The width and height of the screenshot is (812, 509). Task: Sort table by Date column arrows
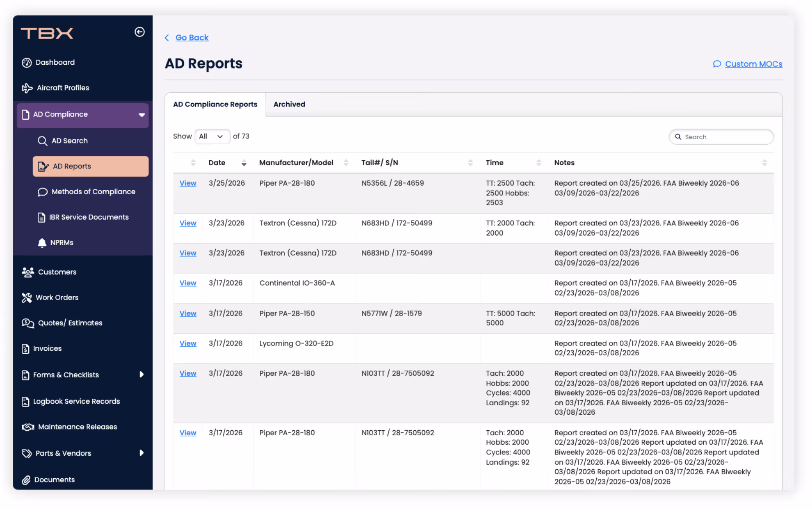pyautogui.click(x=244, y=163)
